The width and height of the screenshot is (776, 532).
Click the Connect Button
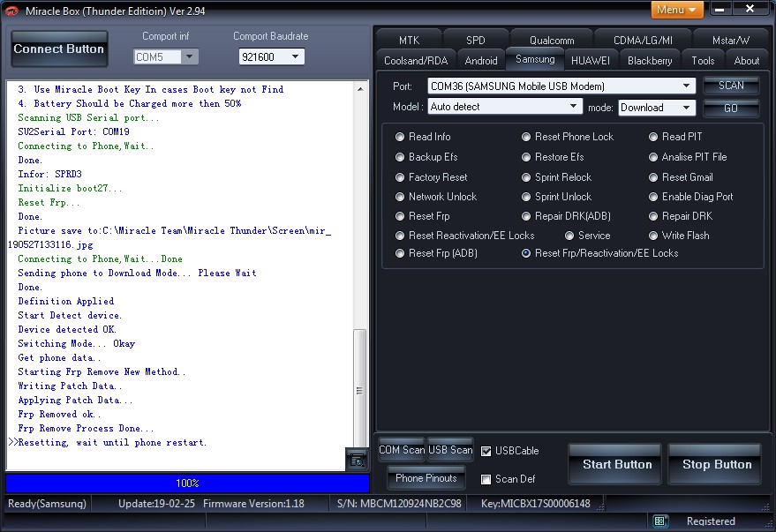tap(59, 49)
